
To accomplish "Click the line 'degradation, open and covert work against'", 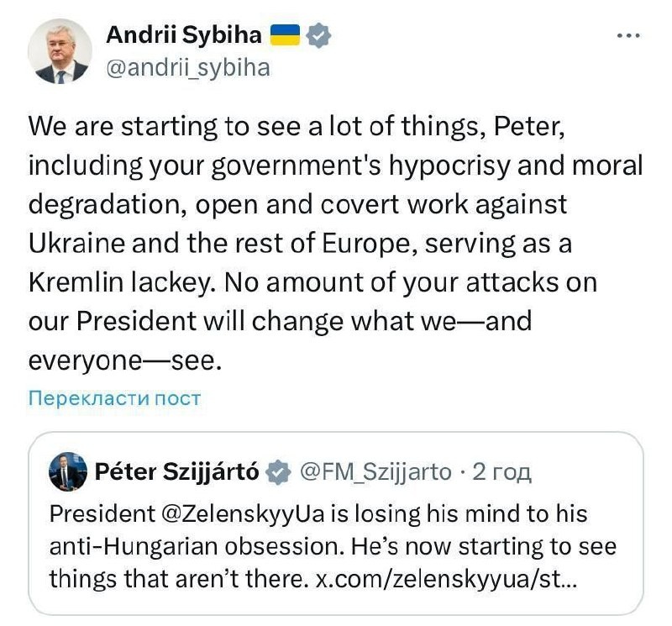I will pos(298,205).
